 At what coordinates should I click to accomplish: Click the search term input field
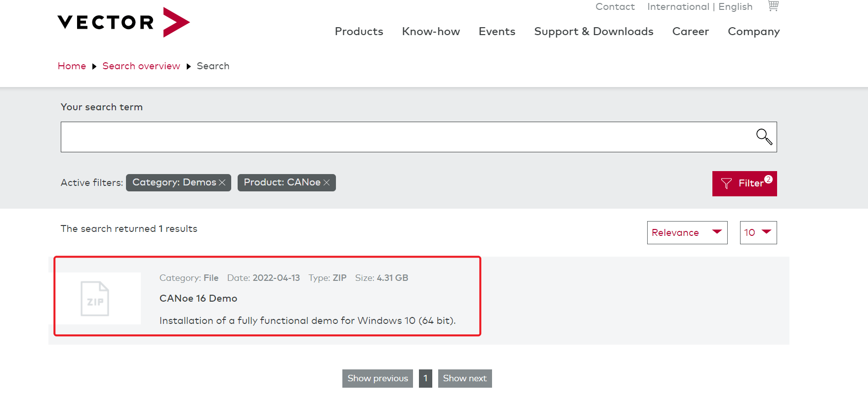(x=419, y=137)
